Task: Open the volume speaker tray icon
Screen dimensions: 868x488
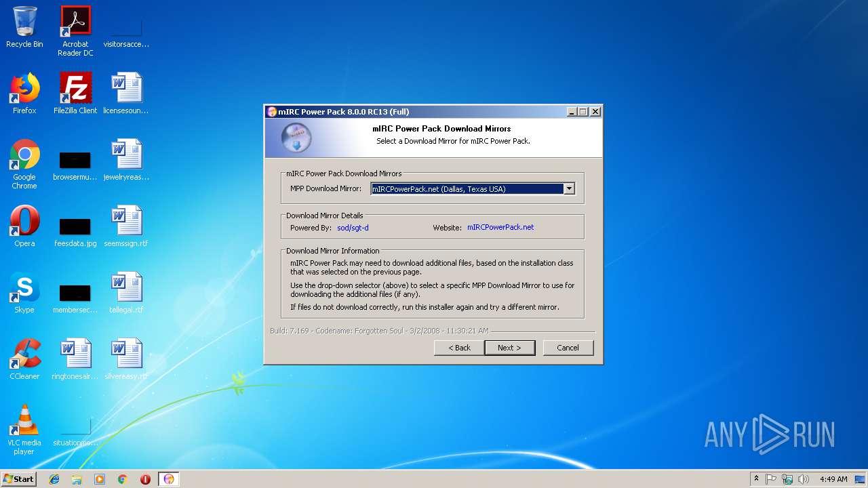Action: (x=804, y=479)
